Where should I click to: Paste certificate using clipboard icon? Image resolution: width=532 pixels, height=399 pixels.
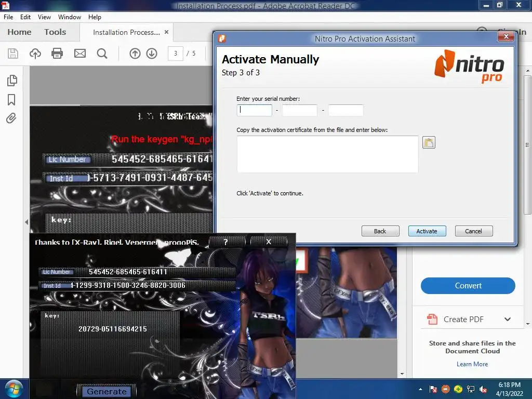(x=429, y=142)
